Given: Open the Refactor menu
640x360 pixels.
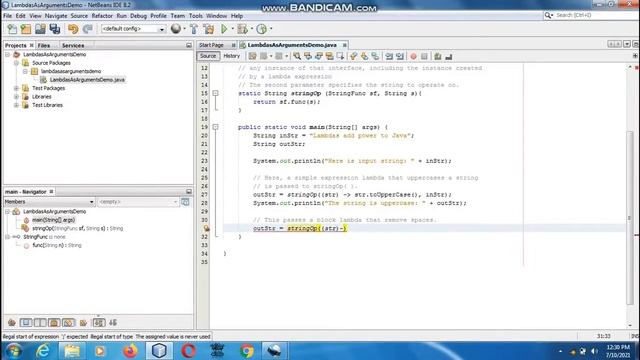Looking at the screenshot, I should tap(102, 16).
